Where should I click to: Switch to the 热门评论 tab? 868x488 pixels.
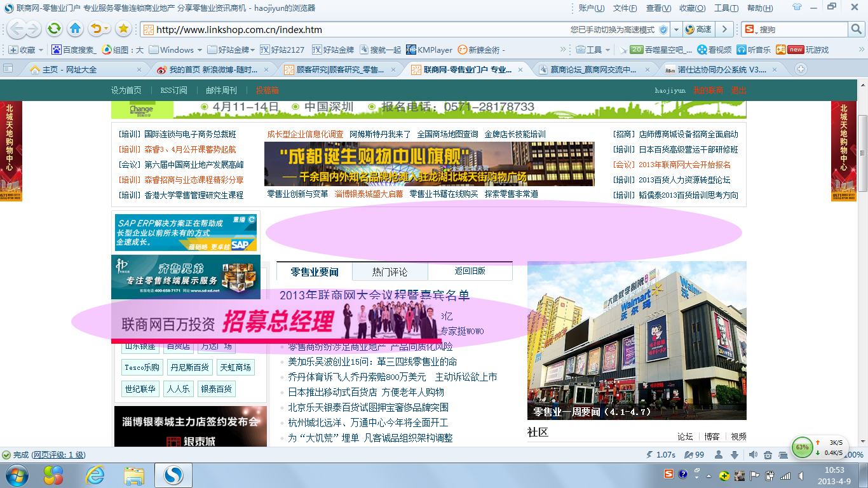(390, 272)
